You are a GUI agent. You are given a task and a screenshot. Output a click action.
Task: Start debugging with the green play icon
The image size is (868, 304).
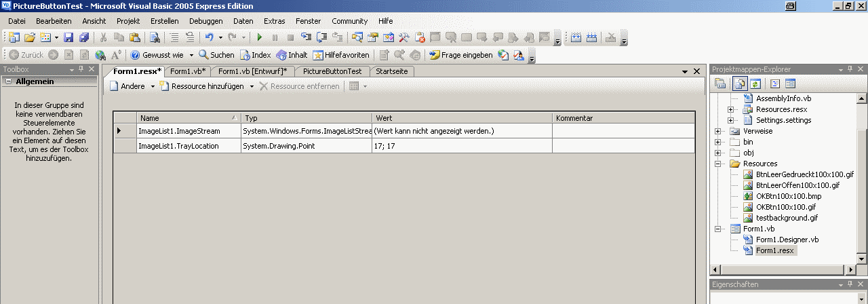(260, 37)
